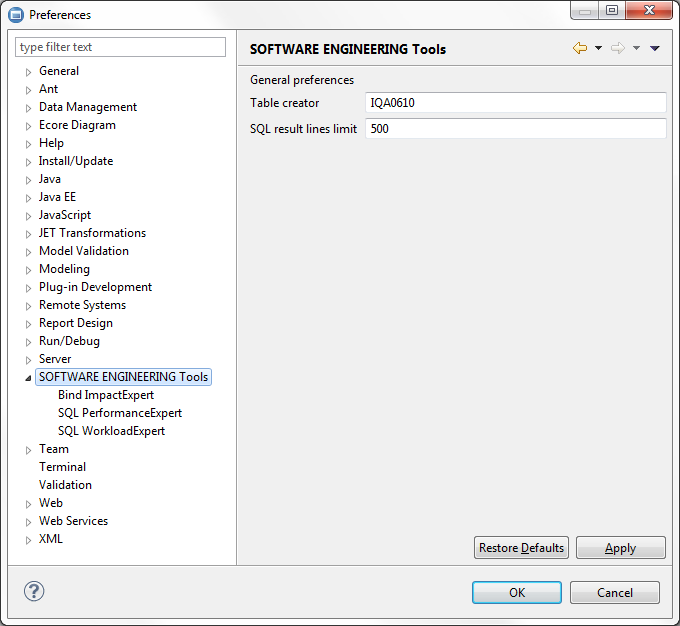Click into the Table creator field

pyautogui.click(x=515, y=103)
